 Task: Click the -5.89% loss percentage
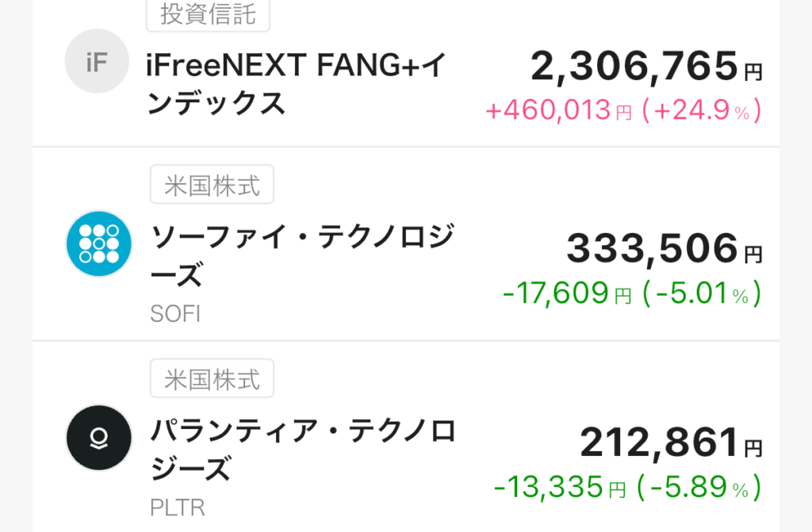coord(702,487)
